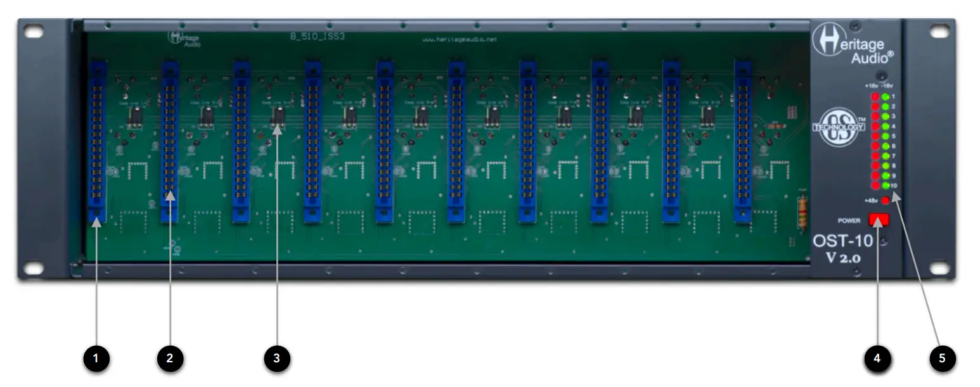The image size is (980, 387).
Task: Click the green -16v LED in row 7
Action: tap(886, 156)
